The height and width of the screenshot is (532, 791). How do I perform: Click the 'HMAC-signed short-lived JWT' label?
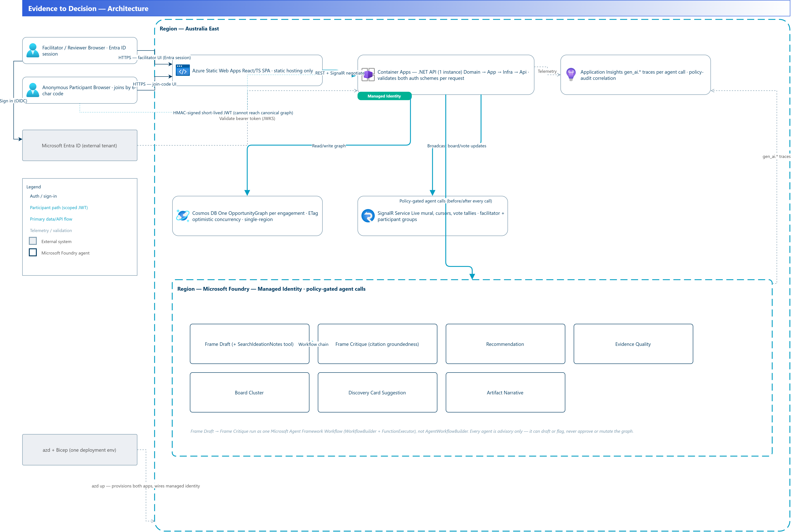[x=233, y=113]
